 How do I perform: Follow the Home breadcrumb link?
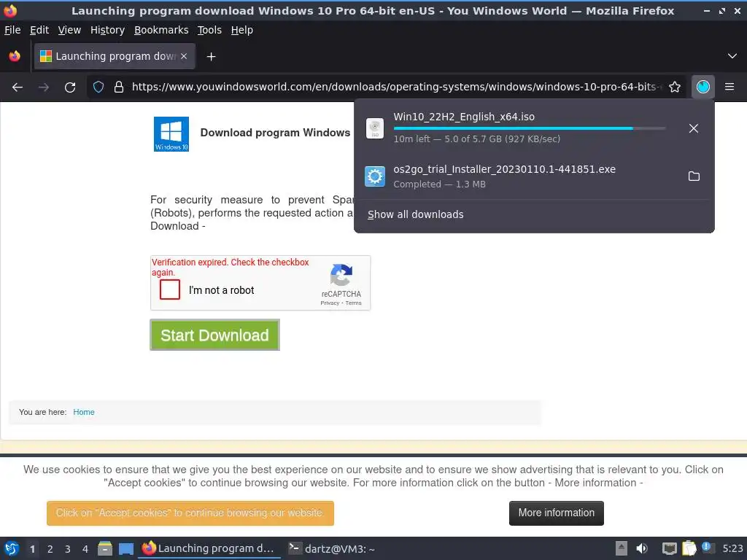point(84,412)
